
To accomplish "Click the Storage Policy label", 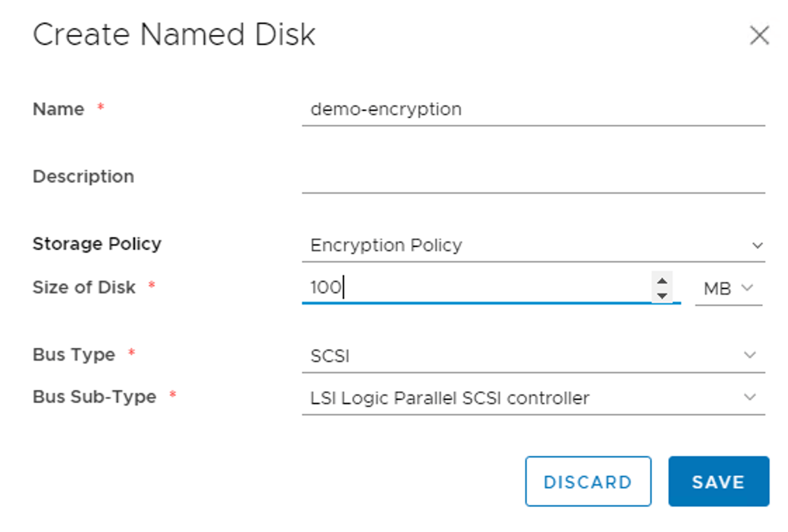I will pos(97,244).
